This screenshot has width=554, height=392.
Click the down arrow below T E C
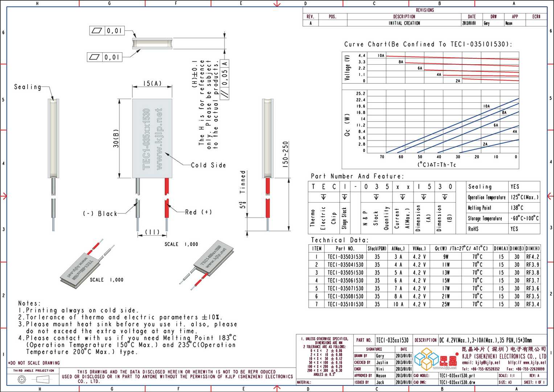coord(323,197)
